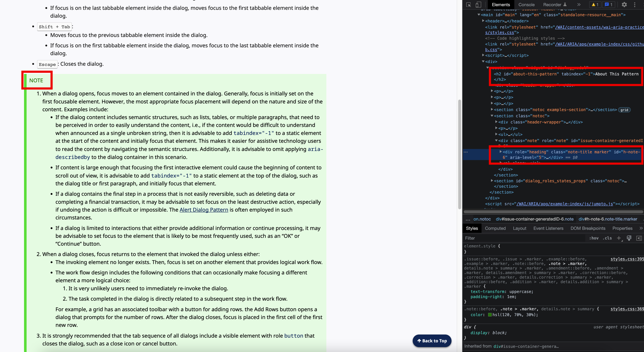Expand the section with id dialog_roles_states_props
644x352 pixels.
492,181
